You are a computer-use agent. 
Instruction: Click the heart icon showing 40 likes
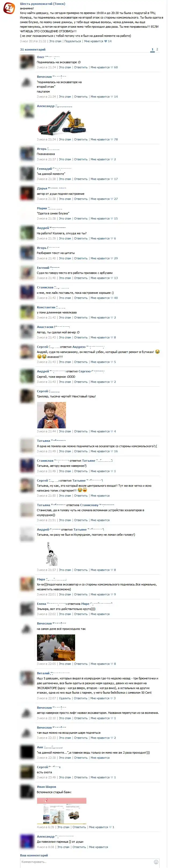(112, 298)
